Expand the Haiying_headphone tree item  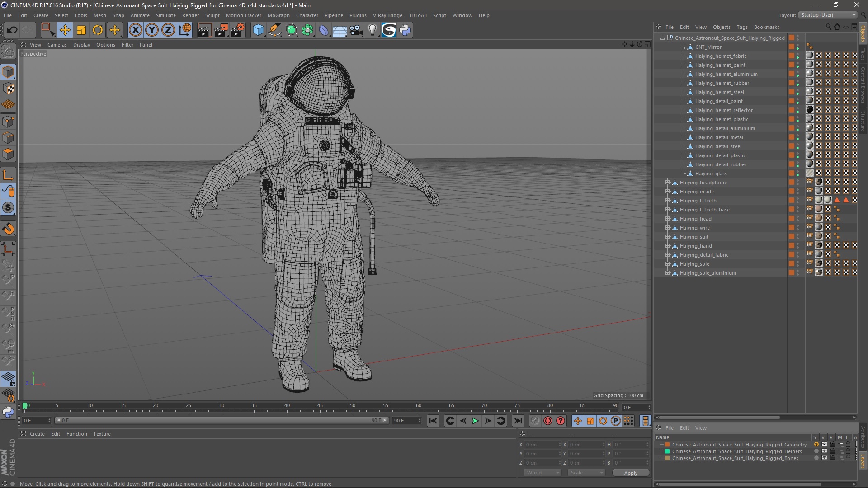[x=667, y=183]
